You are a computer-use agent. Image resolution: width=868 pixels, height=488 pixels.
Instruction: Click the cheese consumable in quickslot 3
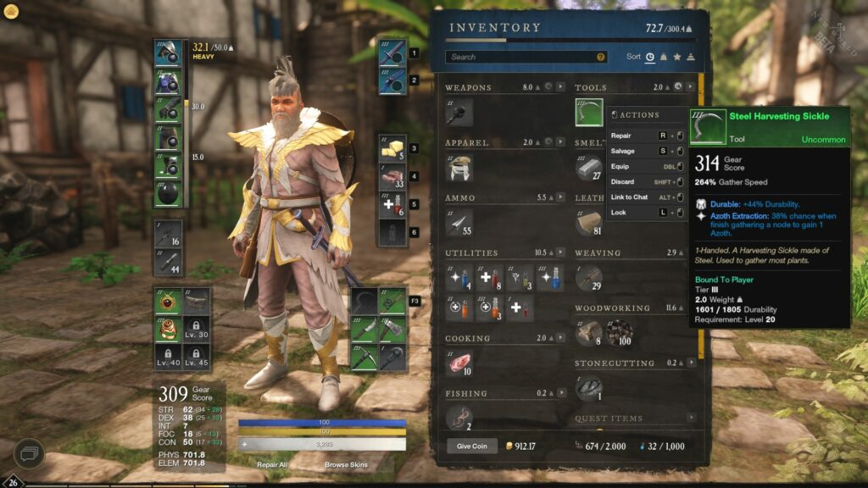pos(392,148)
